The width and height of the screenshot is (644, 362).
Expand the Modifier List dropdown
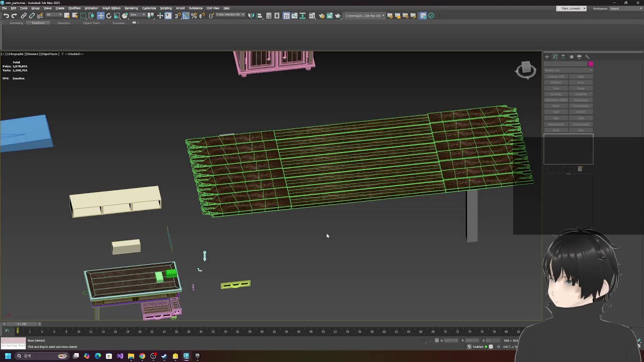click(568, 70)
